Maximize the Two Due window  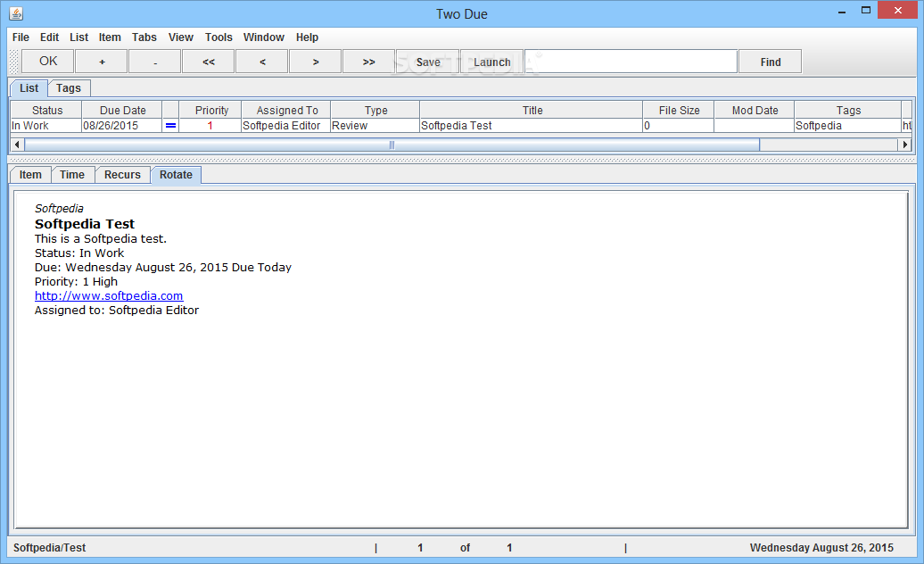point(866,11)
